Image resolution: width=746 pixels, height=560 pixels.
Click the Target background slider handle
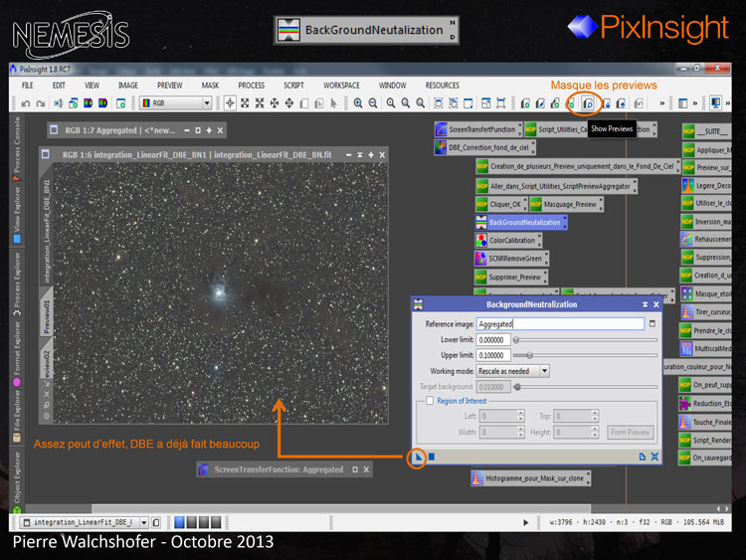[x=517, y=387]
